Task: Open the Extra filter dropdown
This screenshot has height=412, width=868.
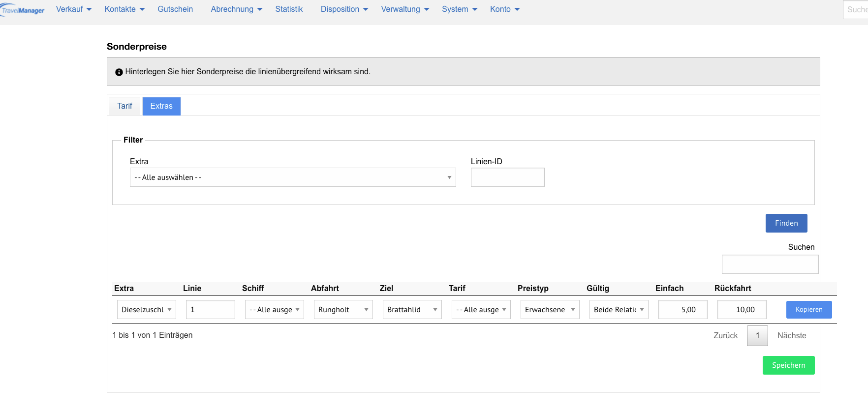Action: tap(293, 177)
